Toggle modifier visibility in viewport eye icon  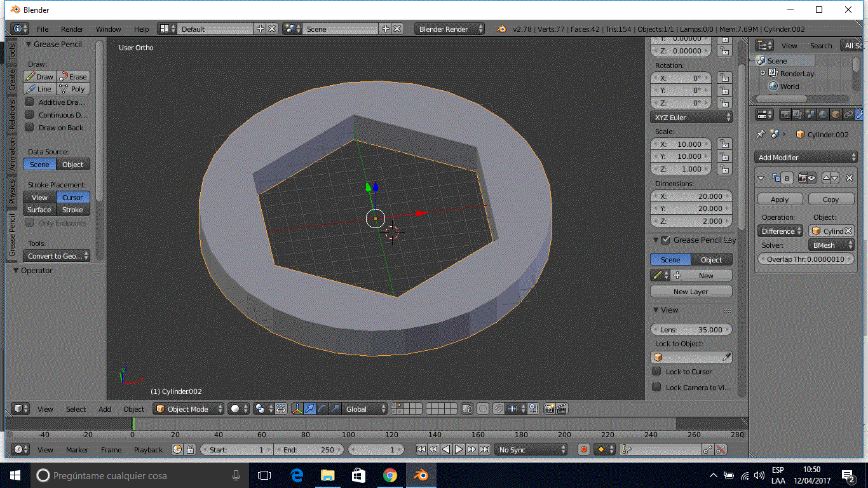click(x=811, y=179)
